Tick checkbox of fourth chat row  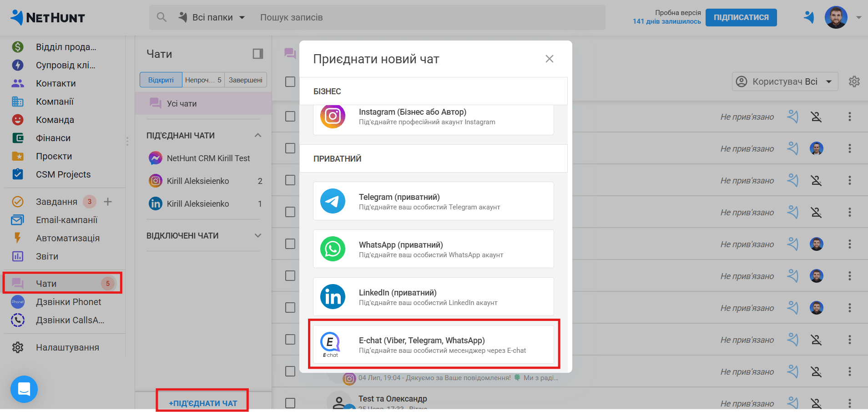[x=290, y=212]
